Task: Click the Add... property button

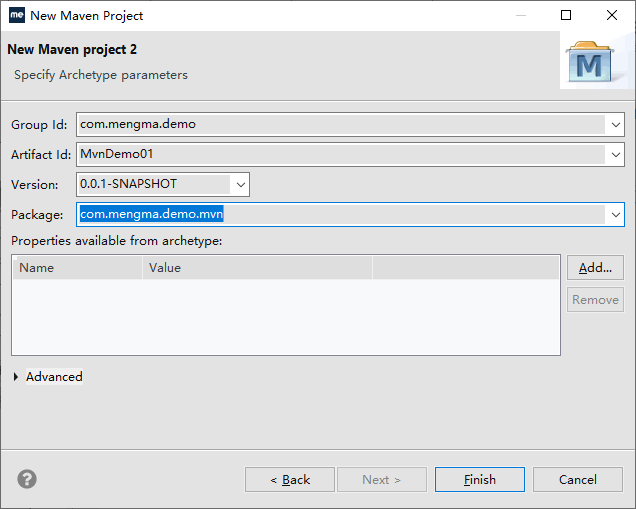Action: tap(595, 267)
